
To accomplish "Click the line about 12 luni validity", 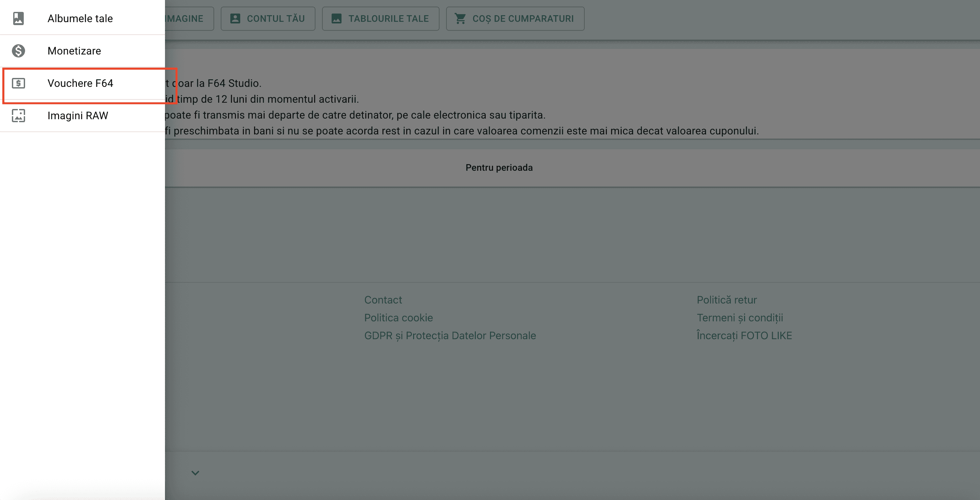I will [x=262, y=99].
